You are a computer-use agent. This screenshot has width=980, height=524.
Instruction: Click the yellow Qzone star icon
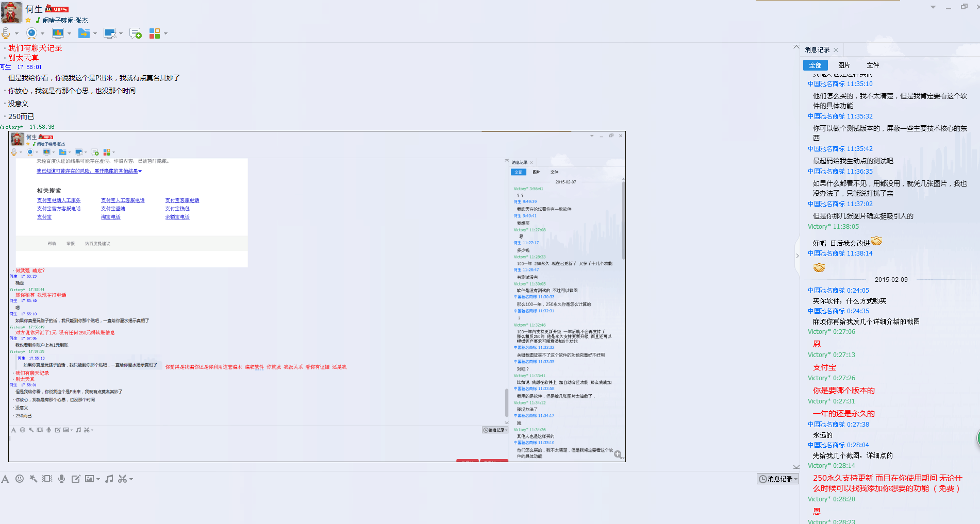click(28, 20)
